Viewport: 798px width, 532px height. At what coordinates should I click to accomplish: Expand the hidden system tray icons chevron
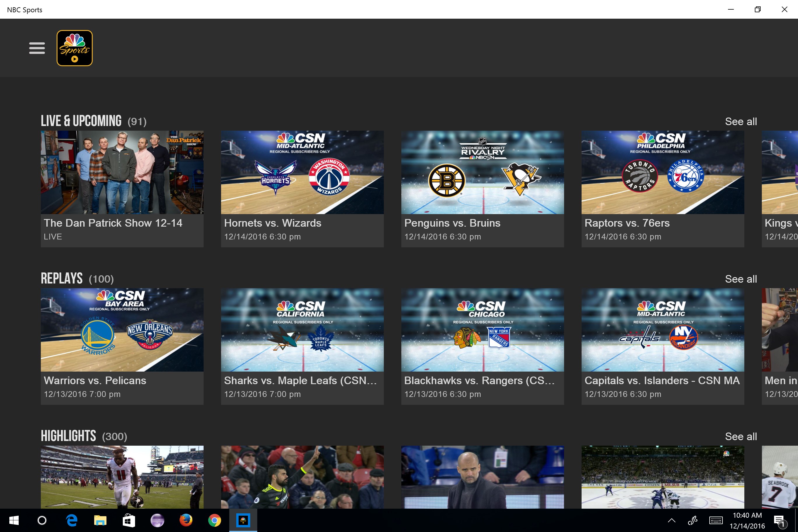coord(671,520)
